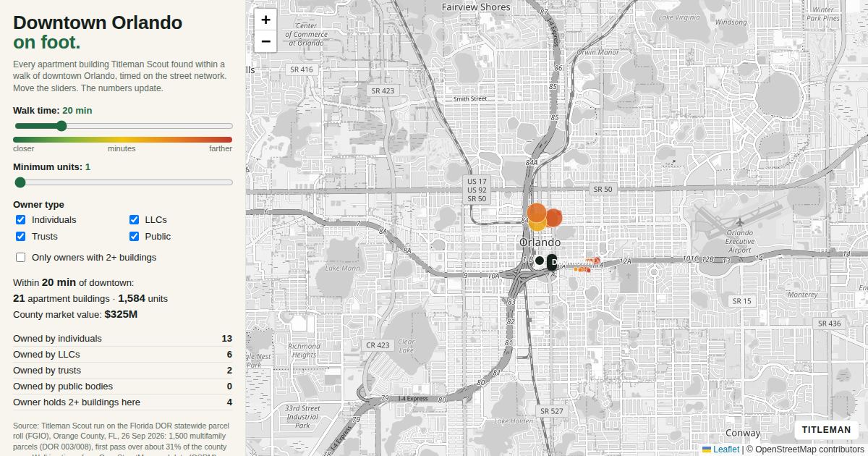The image size is (868, 456).
Task: Click the County market value $325M text
Action: pos(75,315)
